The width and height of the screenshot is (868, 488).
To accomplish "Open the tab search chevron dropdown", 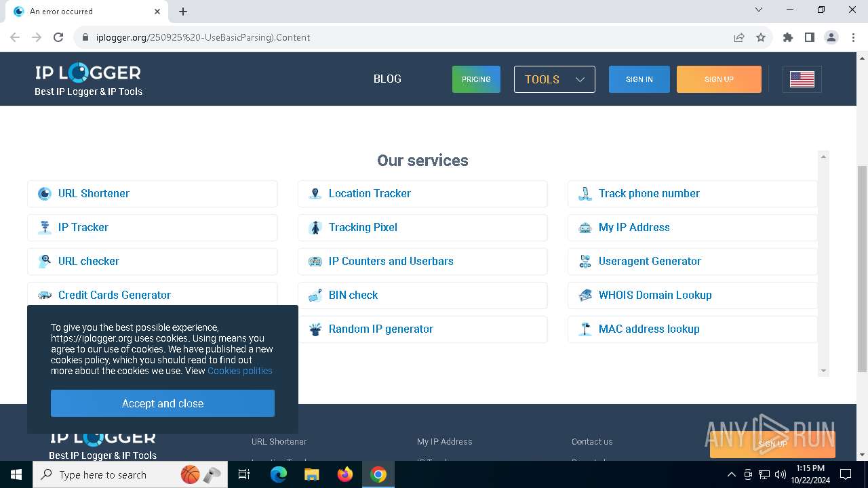I will click(759, 10).
